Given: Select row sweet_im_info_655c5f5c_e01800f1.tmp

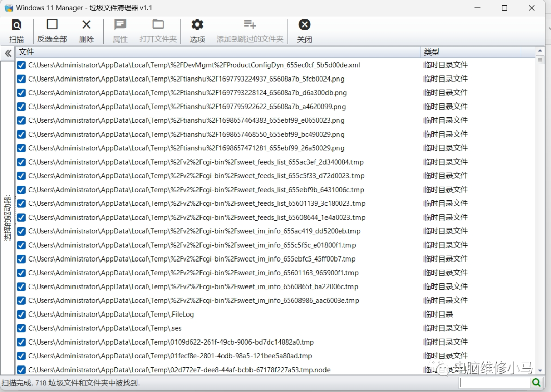Looking at the screenshot, I should coord(276,245).
